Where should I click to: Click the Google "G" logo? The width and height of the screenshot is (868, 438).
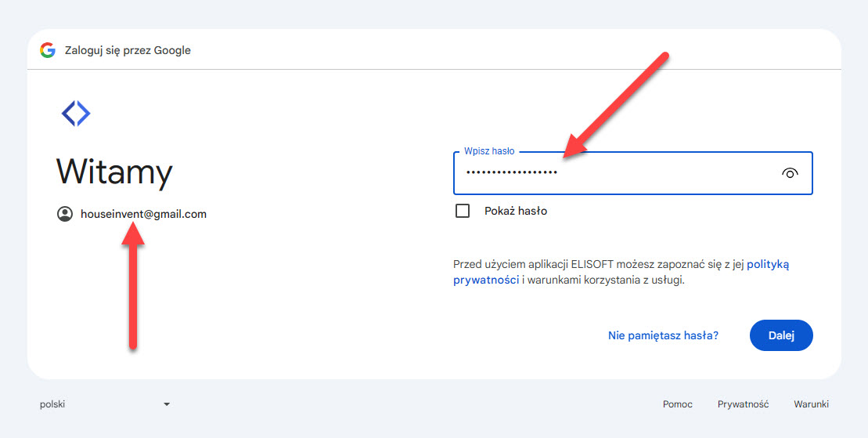[48, 50]
